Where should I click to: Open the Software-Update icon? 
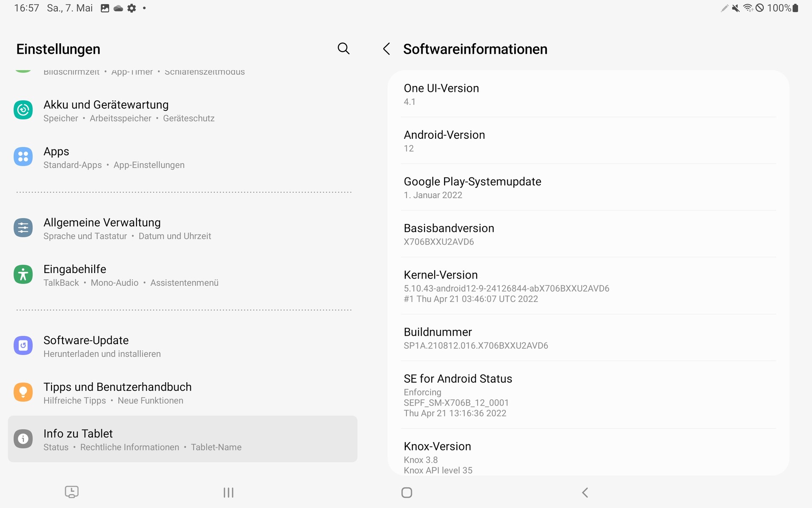(x=23, y=346)
